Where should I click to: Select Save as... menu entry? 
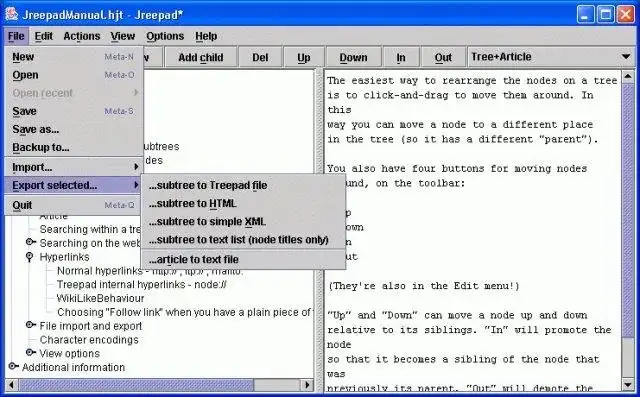[73, 129]
